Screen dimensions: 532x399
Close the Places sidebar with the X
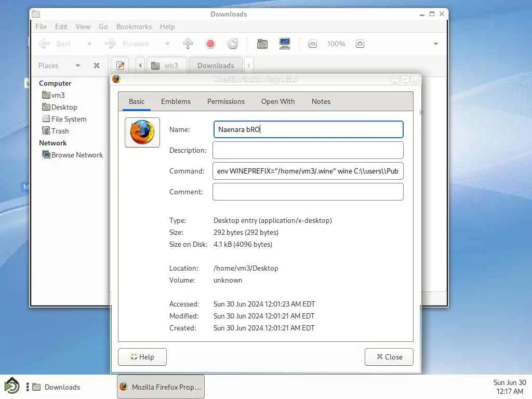click(96, 65)
